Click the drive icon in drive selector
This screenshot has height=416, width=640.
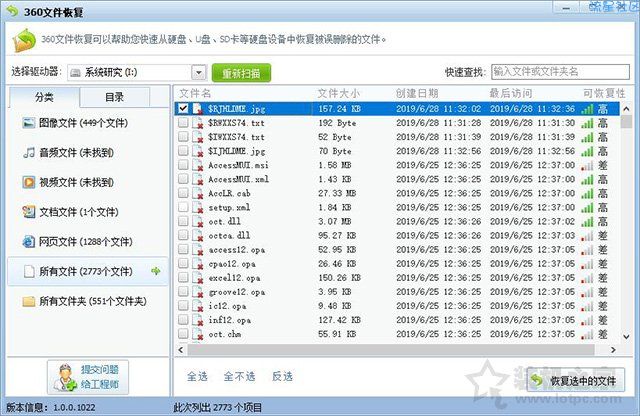tap(75, 73)
